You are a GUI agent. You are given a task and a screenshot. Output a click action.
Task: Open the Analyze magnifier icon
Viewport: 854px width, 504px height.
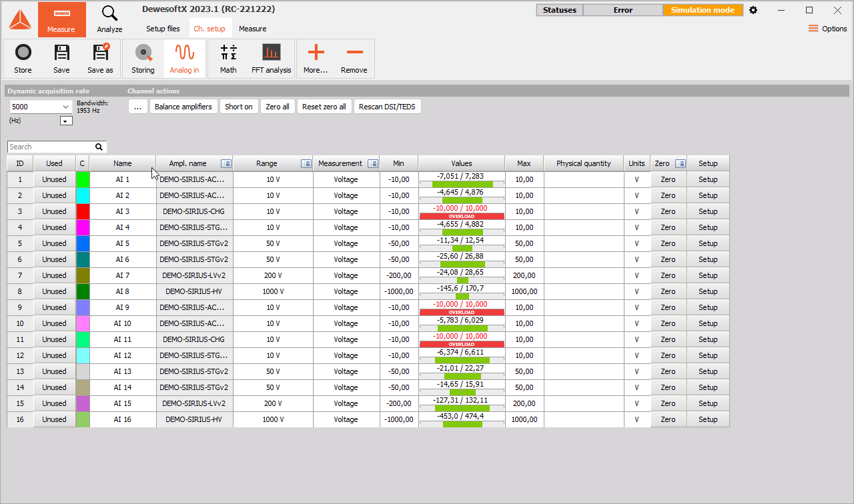(x=109, y=19)
